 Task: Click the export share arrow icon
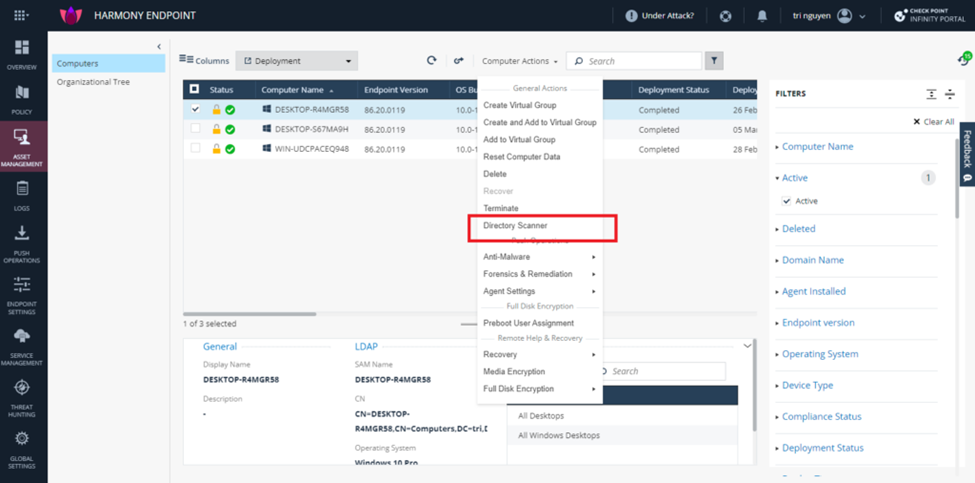coord(459,60)
